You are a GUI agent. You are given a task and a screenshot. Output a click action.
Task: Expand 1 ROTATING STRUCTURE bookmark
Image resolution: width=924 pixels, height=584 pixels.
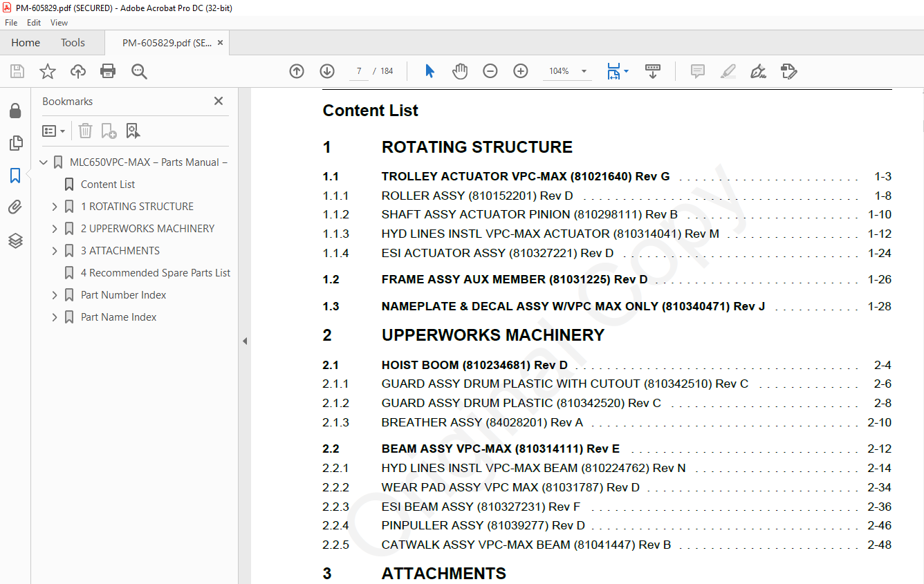pyautogui.click(x=55, y=207)
